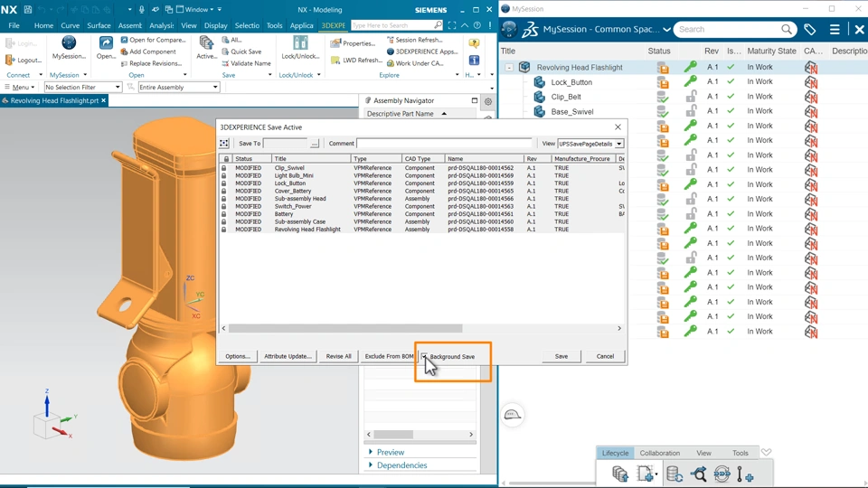Click the search magnifier in MySession search box
This screenshot has width=868, height=488.
coord(787,29)
